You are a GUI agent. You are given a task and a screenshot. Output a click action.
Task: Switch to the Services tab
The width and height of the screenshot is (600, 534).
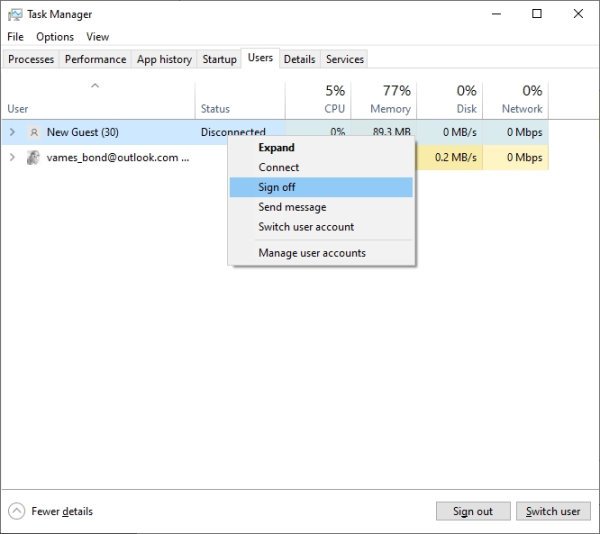point(345,59)
